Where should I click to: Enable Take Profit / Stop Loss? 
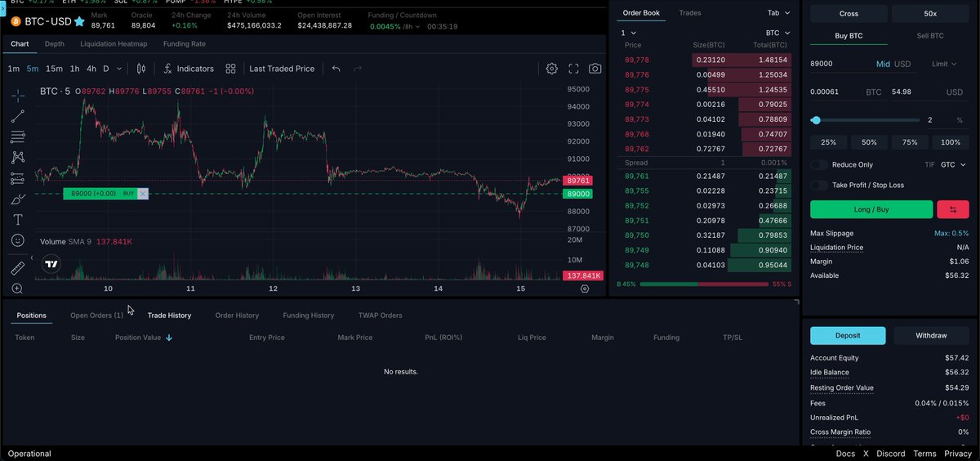tap(819, 185)
